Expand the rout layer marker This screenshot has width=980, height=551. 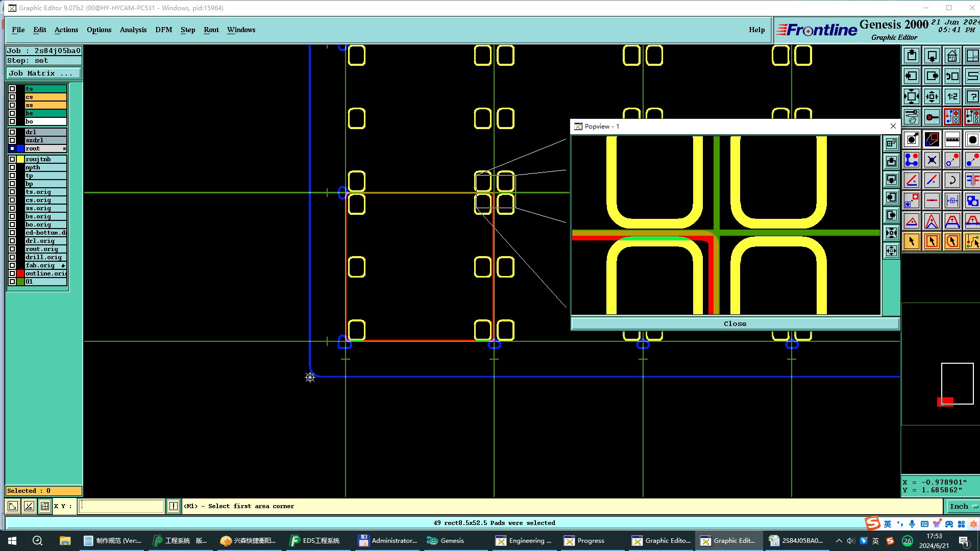click(x=64, y=148)
